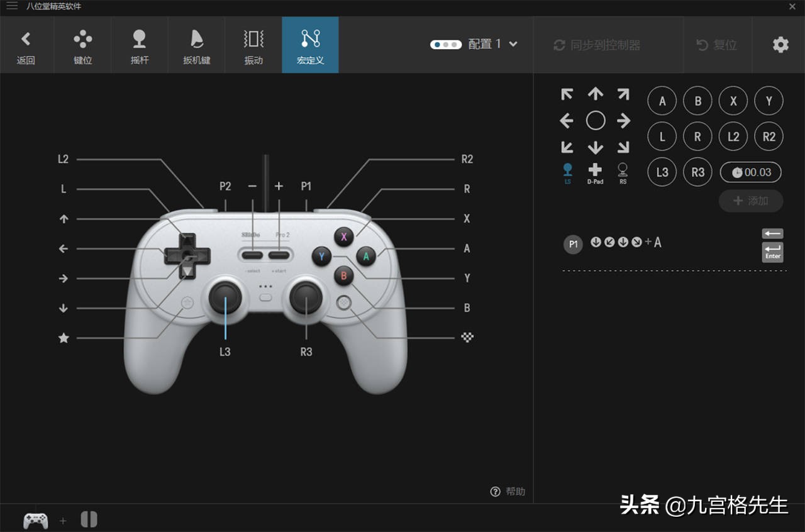This screenshot has width=805, height=532.
Task: Click the plus to add a controller
Action: point(63,521)
